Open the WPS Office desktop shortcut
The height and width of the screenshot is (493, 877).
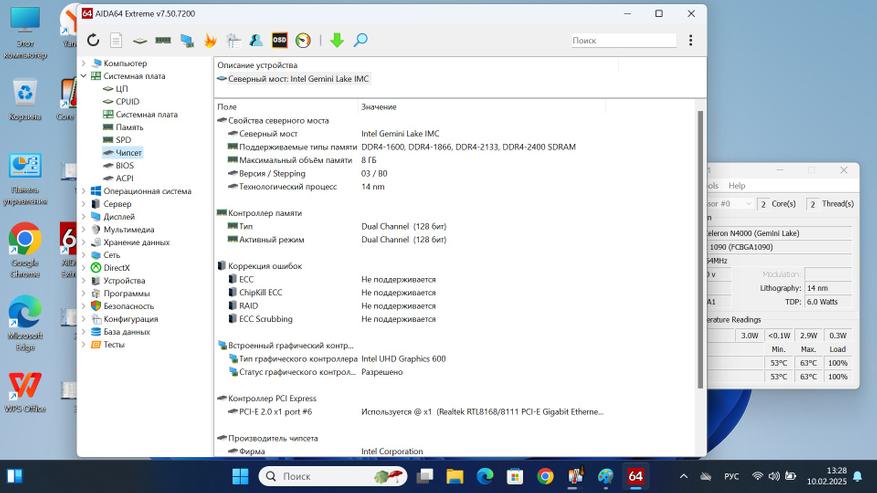click(25, 392)
